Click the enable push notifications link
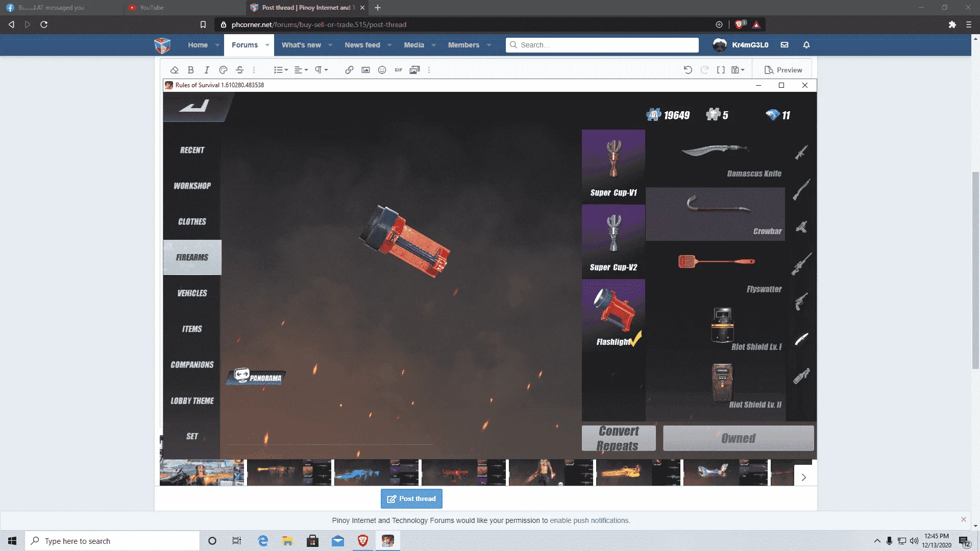Viewport: 980px width, 551px height. (x=590, y=520)
